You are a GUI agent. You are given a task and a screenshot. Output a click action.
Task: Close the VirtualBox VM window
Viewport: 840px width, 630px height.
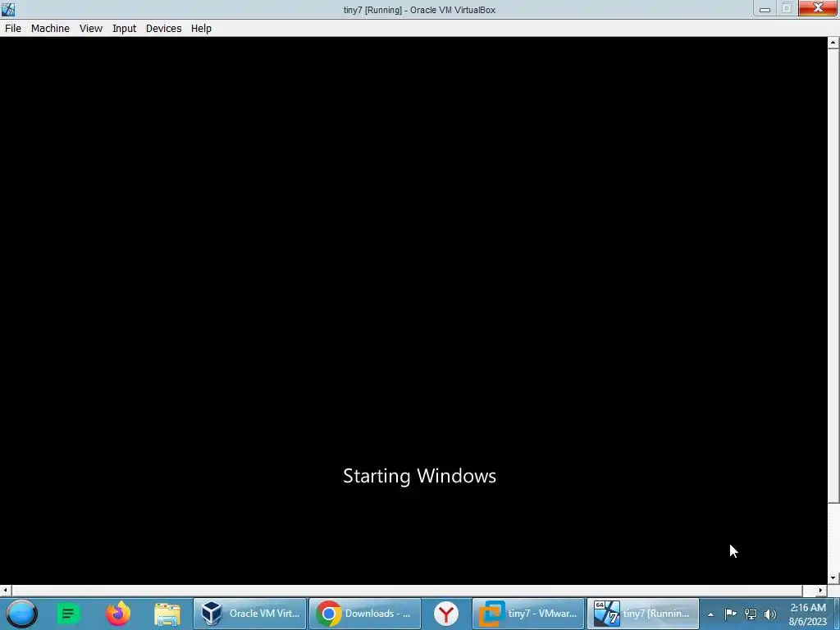coord(818,8)
